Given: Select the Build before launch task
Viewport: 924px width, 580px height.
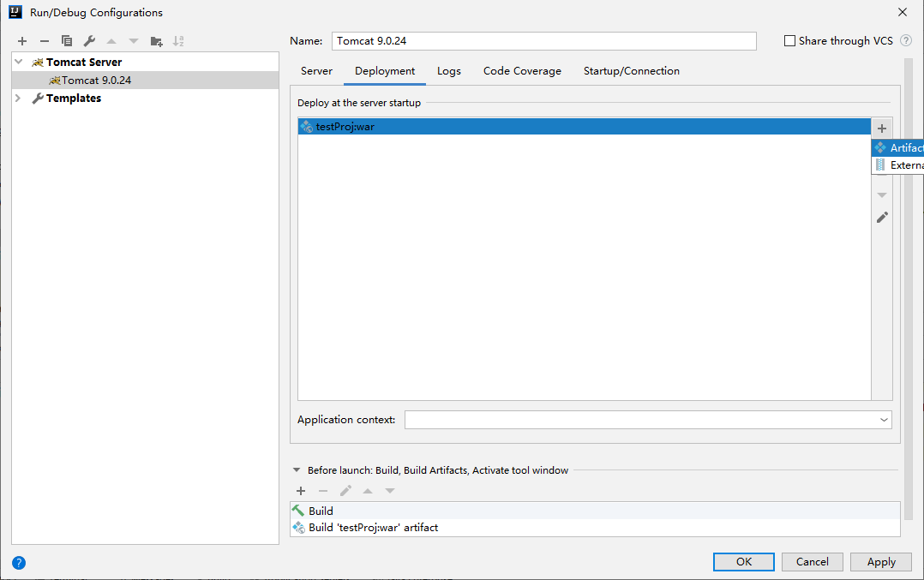Looking at the screenshot, I should click(x=595, y=511).
